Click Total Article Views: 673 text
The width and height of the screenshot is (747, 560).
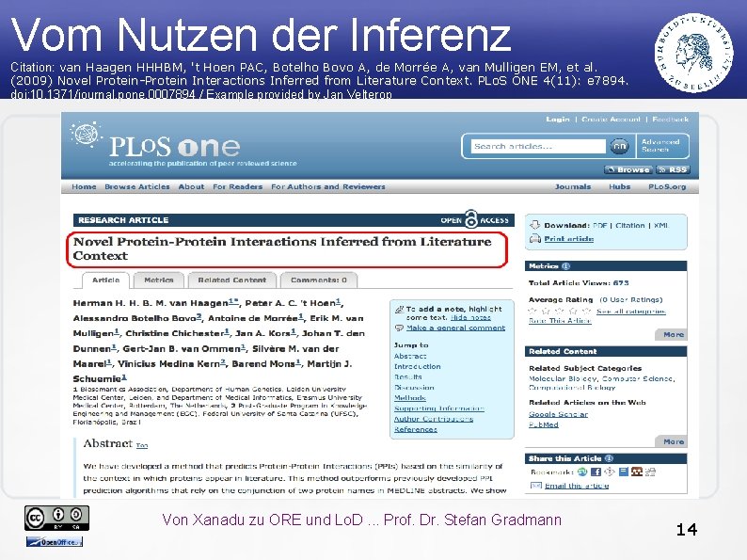coord(579,283)
